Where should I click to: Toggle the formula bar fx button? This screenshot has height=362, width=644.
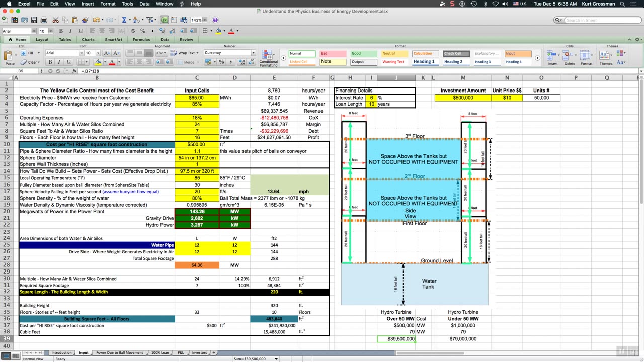coord(74,71)
